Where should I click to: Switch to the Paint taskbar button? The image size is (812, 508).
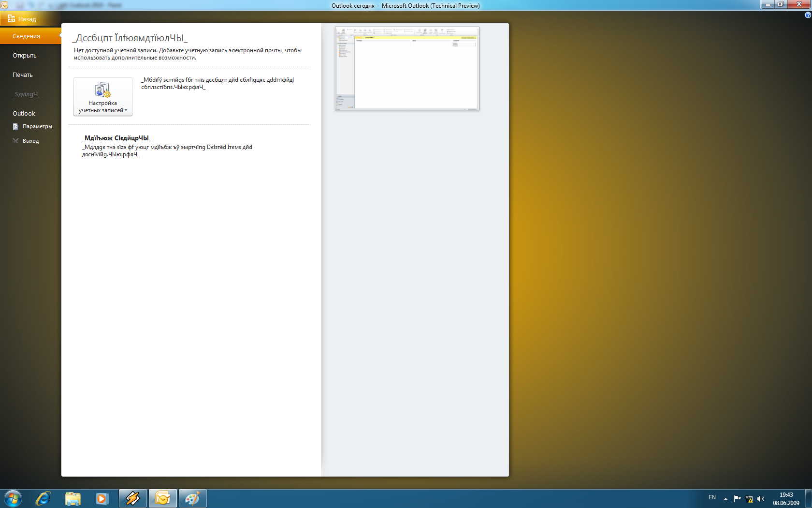pyautogui.click(x=193, y=498)
